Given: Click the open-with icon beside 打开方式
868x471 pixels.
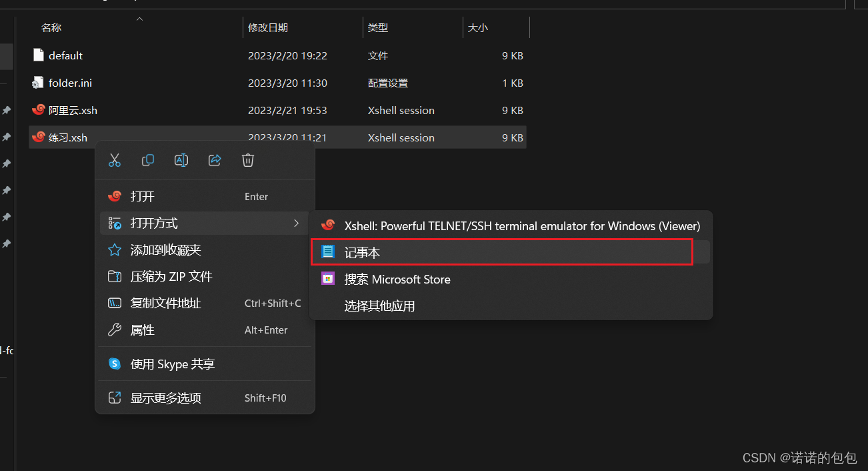Looking at the screenshot, I should pos(115,223).
